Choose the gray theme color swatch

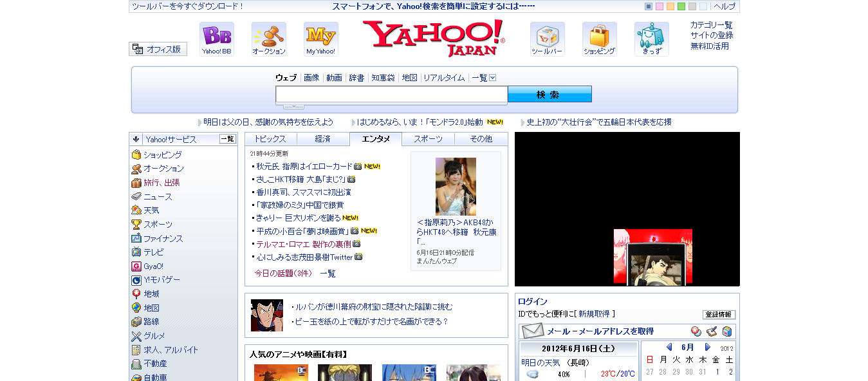692,6
